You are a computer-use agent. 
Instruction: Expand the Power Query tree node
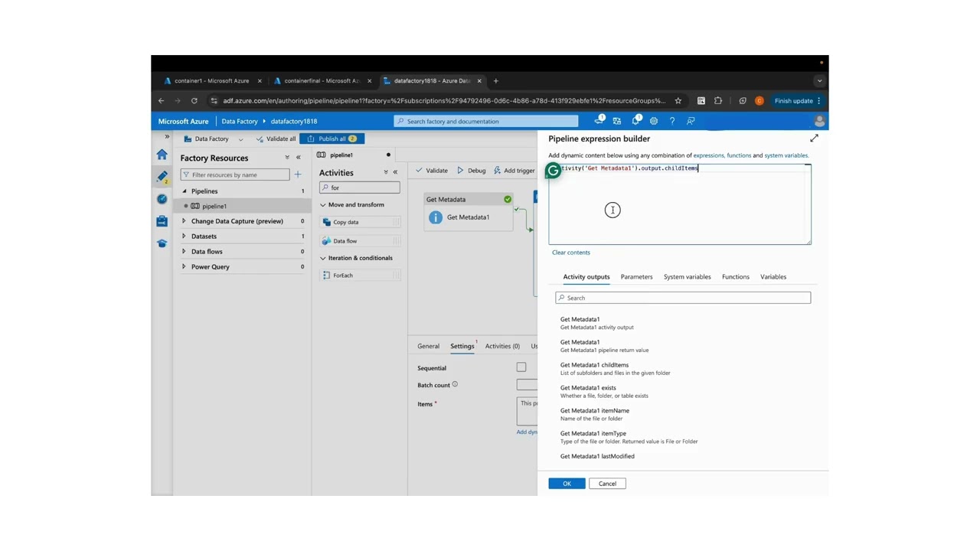[185, 266]
